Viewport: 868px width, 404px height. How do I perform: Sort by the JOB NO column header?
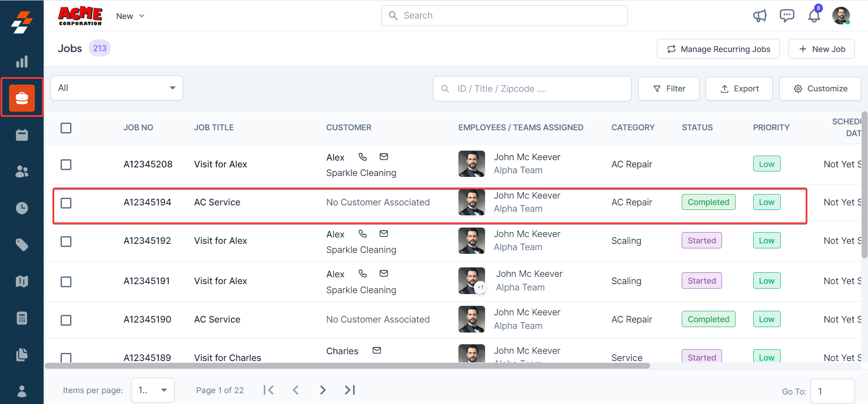(x=138, y=128)
